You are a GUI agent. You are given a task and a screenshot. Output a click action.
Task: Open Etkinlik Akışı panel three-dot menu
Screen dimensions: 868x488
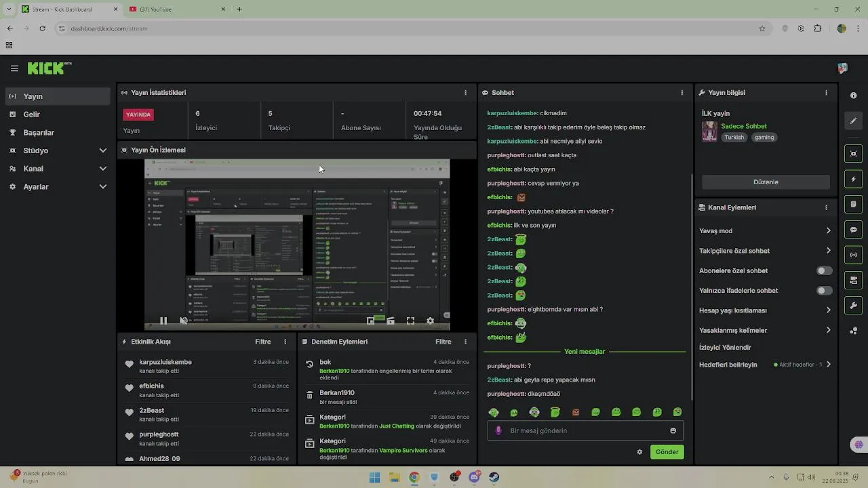coord(285,342)
